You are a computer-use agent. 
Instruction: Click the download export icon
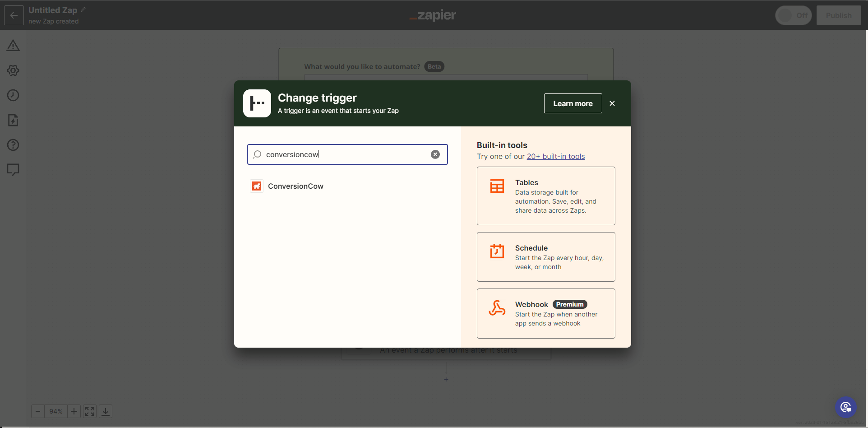coord(106,411)
